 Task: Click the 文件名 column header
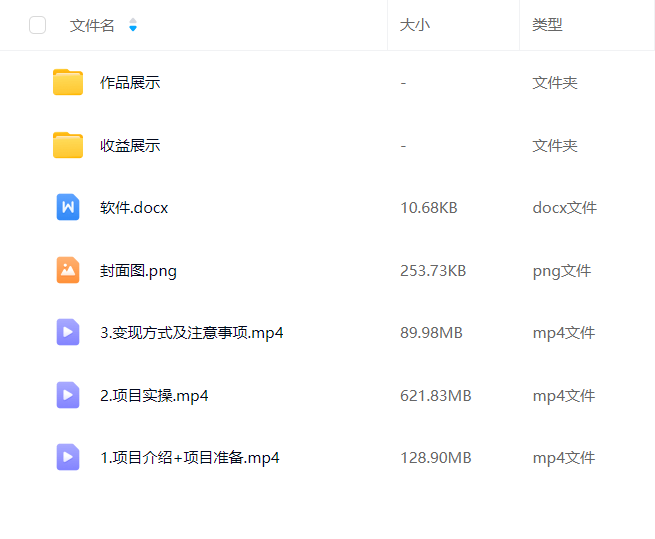92,25
